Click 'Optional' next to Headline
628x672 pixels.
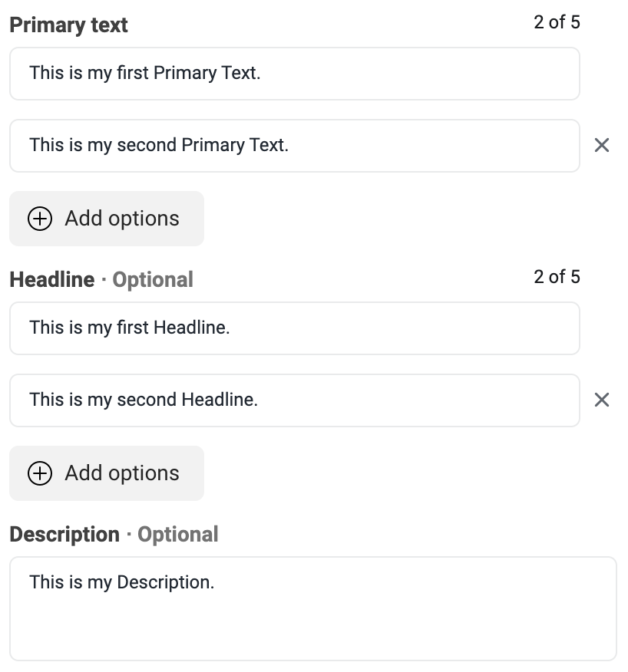tap(153, 280)
